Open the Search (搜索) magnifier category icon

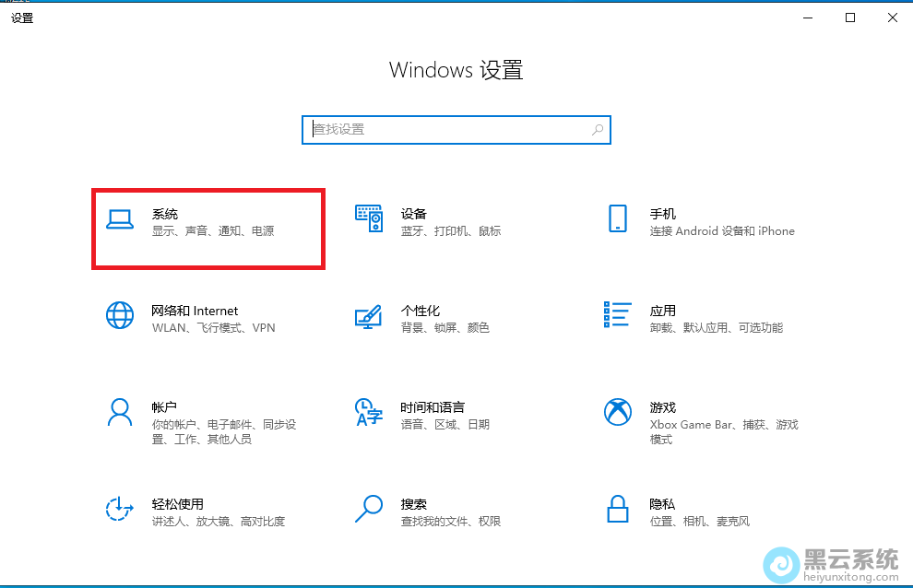point(369,509)
